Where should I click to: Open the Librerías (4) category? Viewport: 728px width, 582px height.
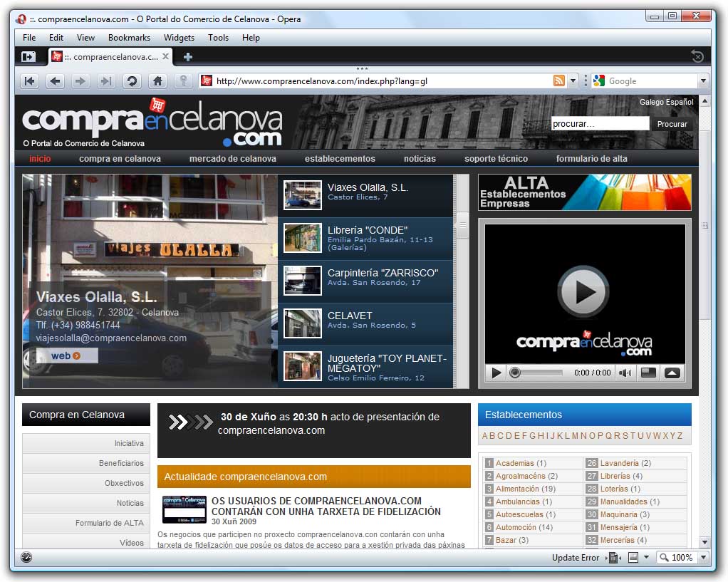[x=621, y=476]
